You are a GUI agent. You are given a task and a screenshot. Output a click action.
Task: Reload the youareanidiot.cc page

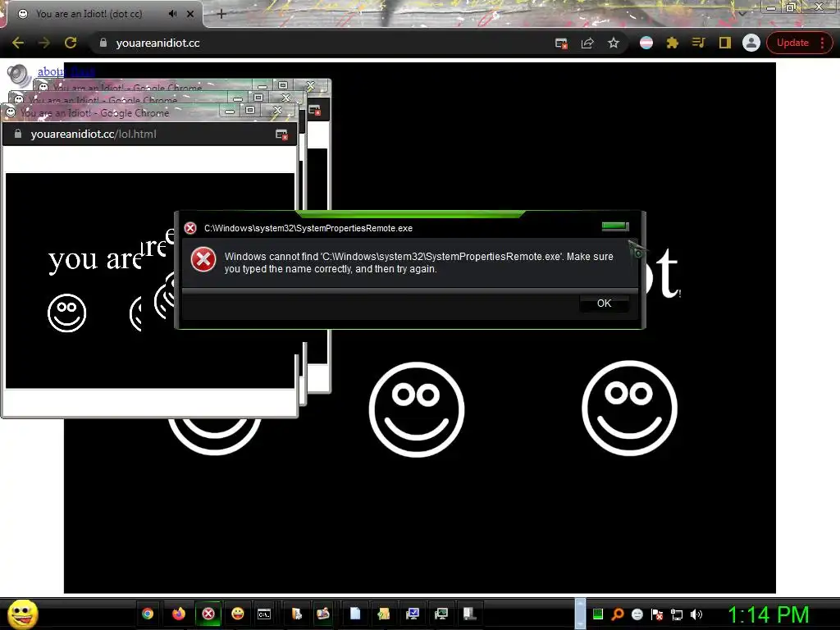(71, 43)
